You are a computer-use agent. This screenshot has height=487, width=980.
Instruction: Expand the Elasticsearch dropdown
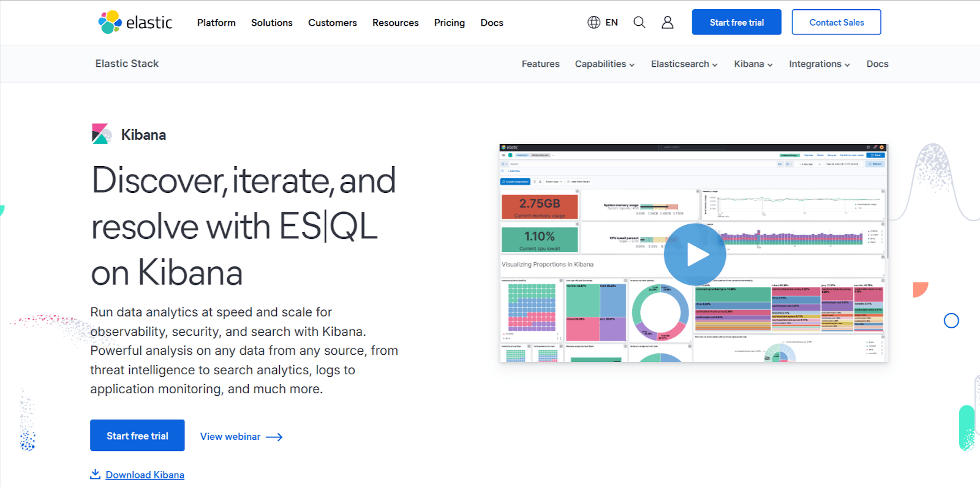684,64
